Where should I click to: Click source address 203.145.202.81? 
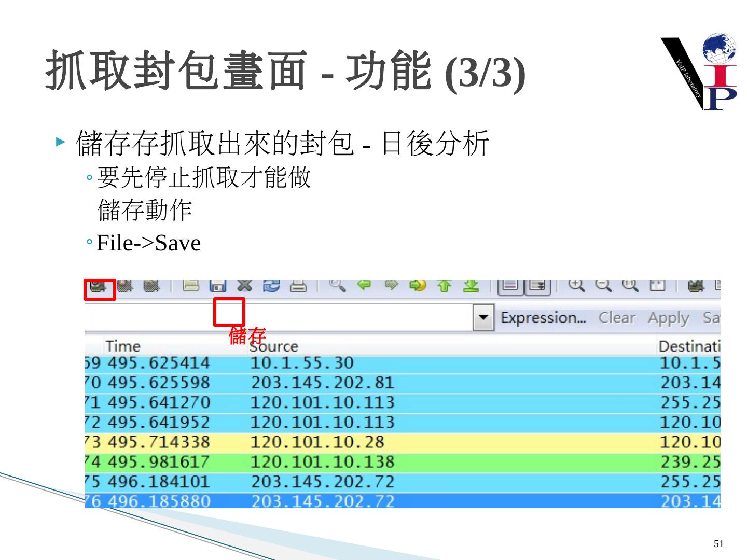[x=323, y=383]
